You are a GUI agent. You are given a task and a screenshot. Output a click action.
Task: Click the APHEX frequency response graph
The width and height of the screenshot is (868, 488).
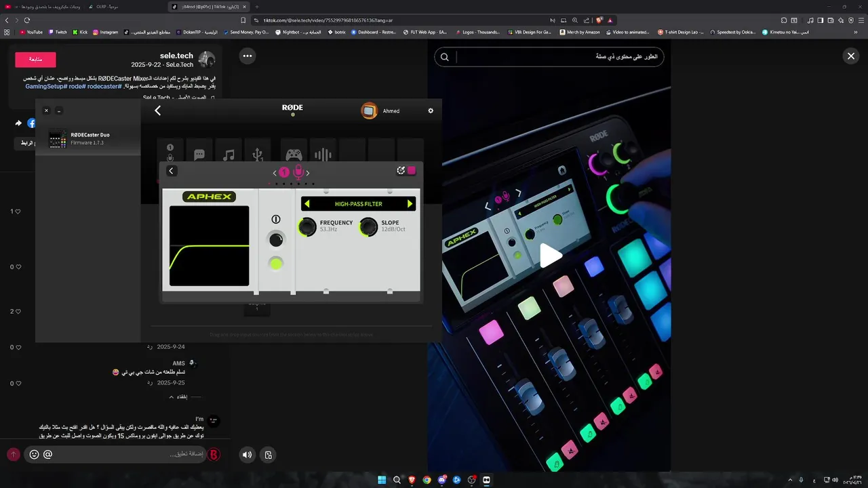pyautogui.click(x=209, y=246)
